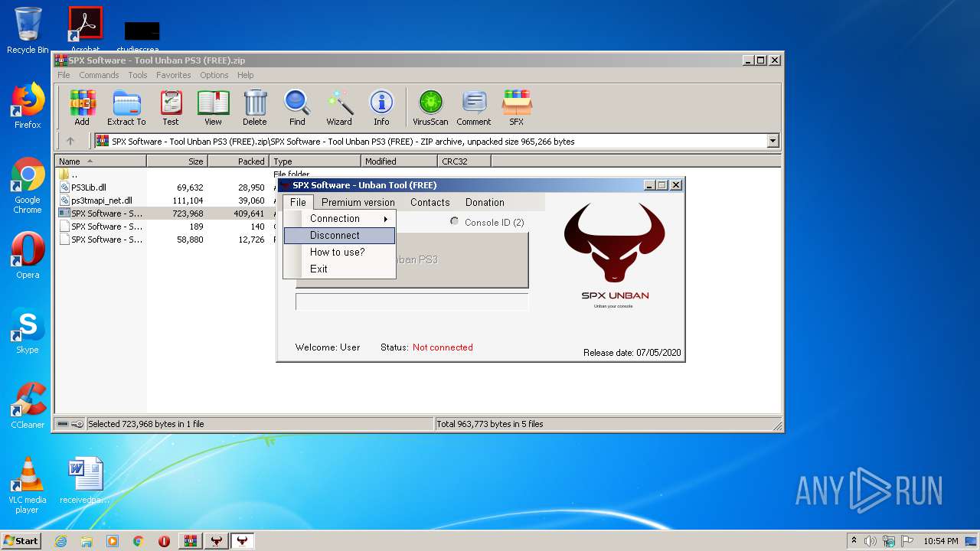Screen dimensions: 980x551
Task: Open the WinRAR File menu
Action: (x=64, y=75)
